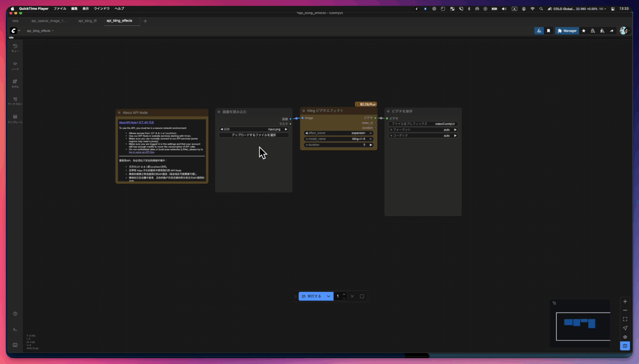Switch to the api_kling_flf tab
The width and height of the screenshot is (639, 364).
87,21
